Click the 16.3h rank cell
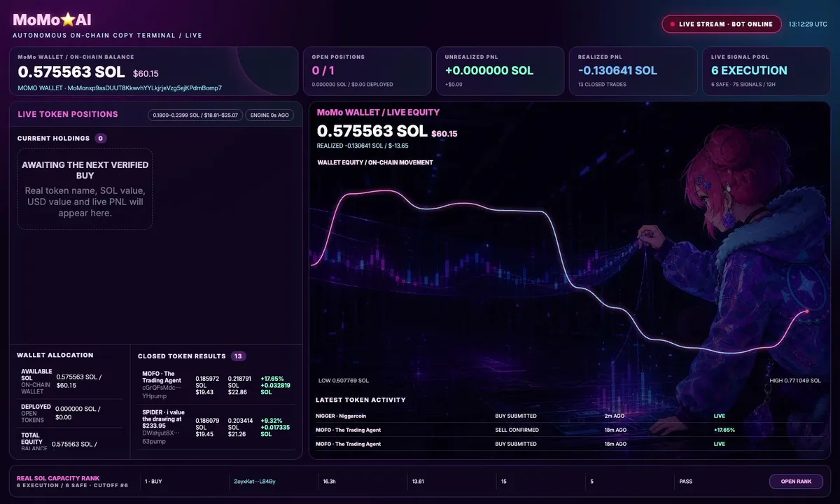840x504 pixels. [330, 482]
